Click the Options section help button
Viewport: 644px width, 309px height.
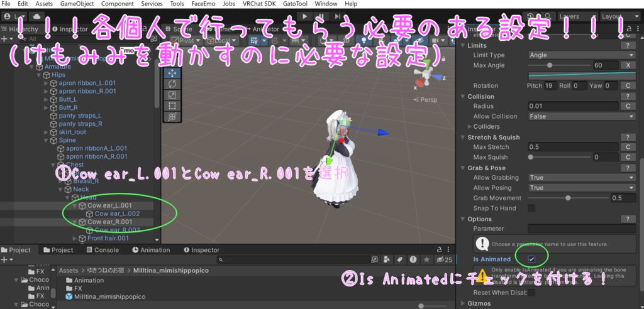(628, 219)
